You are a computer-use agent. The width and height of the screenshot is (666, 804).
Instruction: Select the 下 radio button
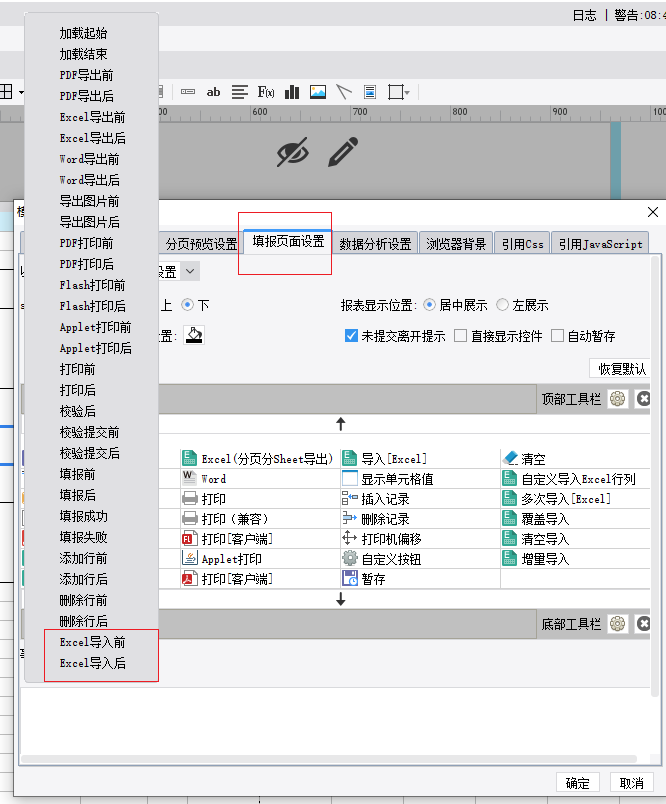[188, 305]
